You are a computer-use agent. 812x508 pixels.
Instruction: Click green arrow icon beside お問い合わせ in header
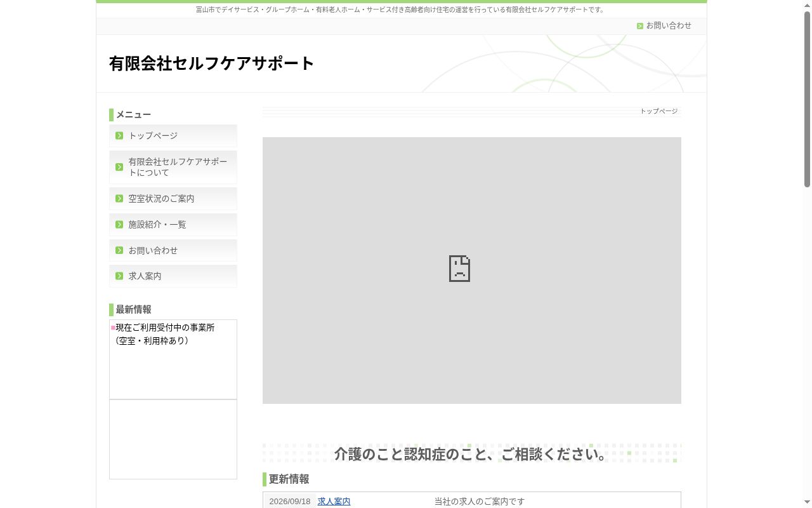tap(640, 26)
